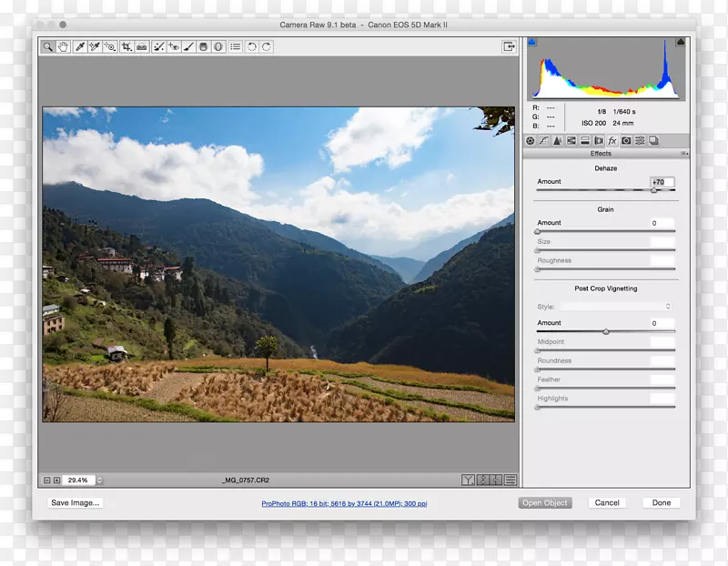The width and height of the screenshot is (728, 566).
Task: Click the Dehaze Amount value field showing +70
Action: pyautogui.click(x=661, y=182)
